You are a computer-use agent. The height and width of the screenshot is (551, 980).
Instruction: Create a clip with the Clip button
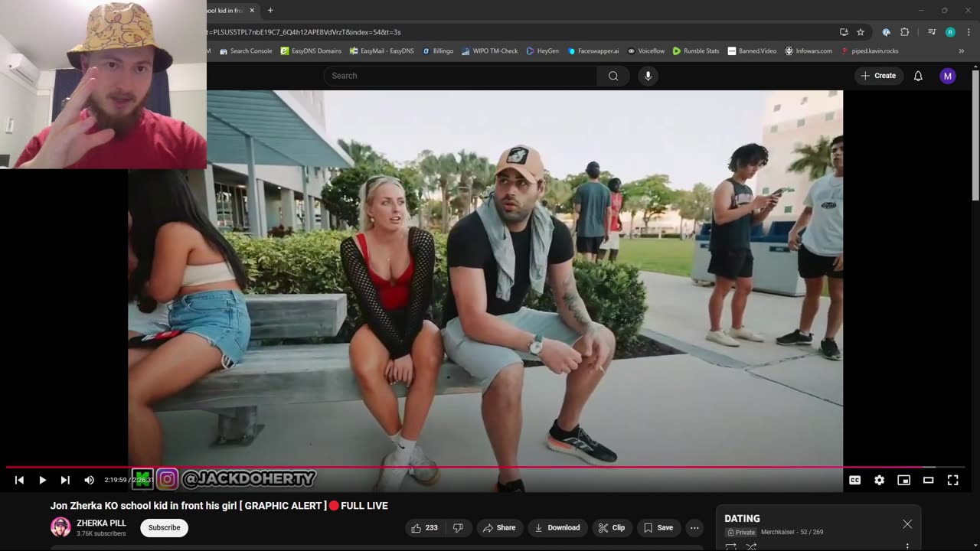point(612,527)
